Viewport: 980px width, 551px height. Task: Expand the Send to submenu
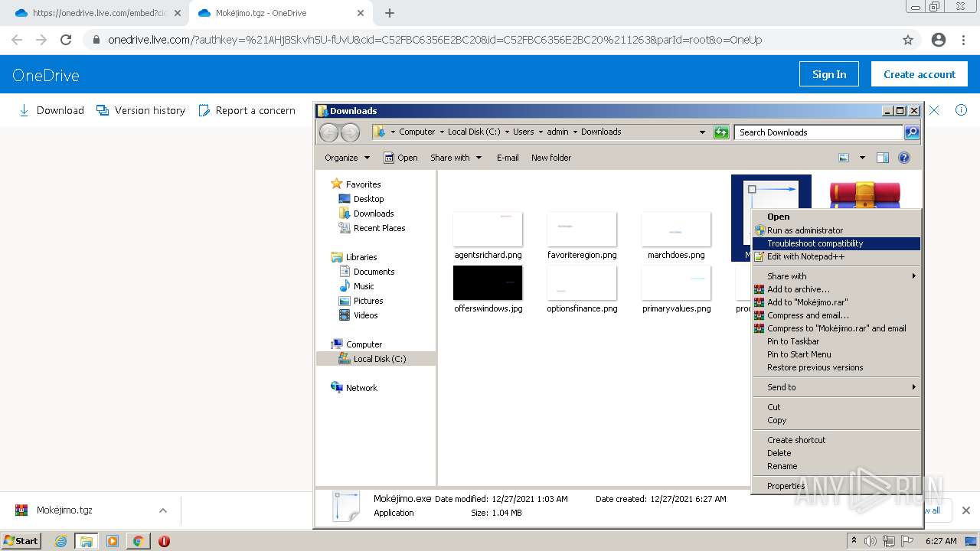click(836, 387)
